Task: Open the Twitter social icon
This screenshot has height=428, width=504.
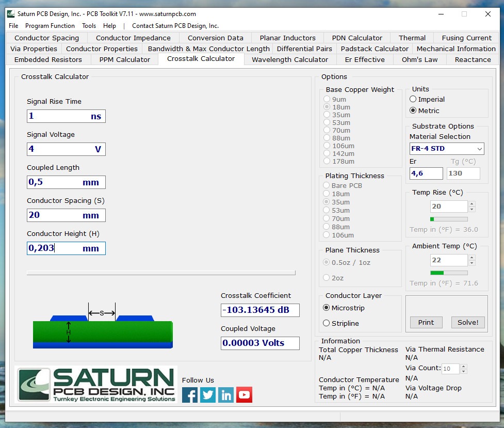Action: tap(208, 395)
